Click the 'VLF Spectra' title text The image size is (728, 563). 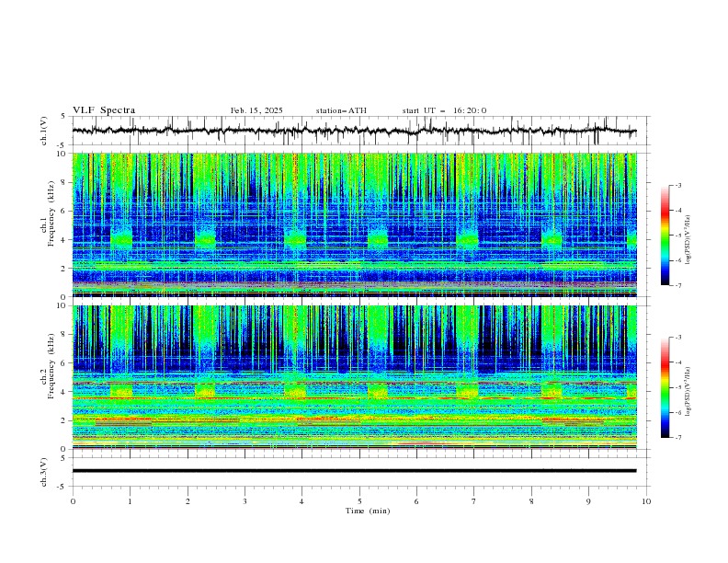click(104, 110)
